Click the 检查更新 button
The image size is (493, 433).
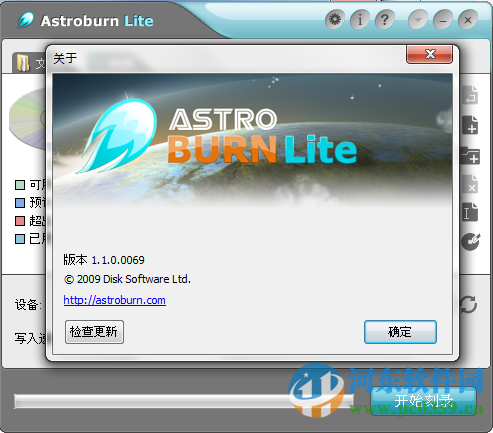[94, 332]
